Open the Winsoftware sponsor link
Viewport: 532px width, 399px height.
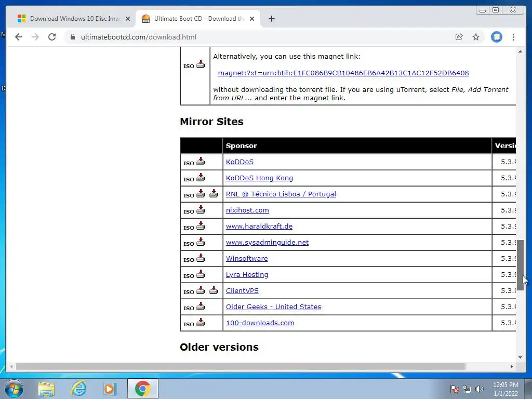tap(247, 259)
